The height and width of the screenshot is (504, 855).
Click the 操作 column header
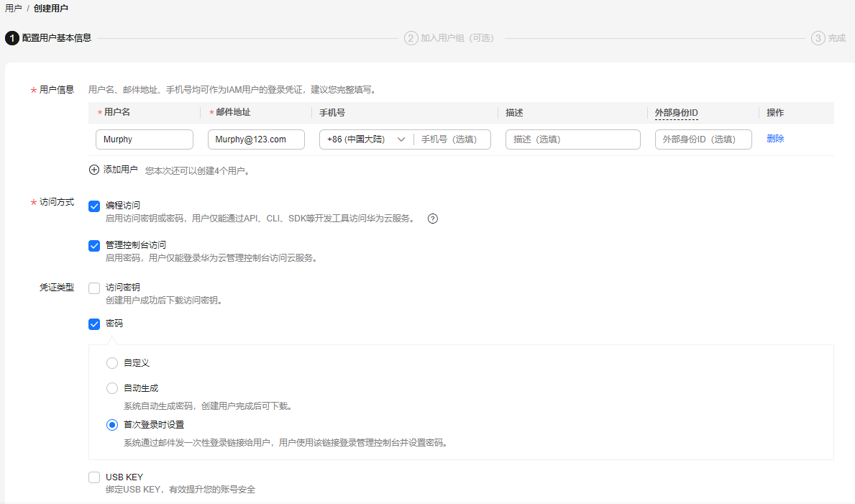[x=775, y=113]
